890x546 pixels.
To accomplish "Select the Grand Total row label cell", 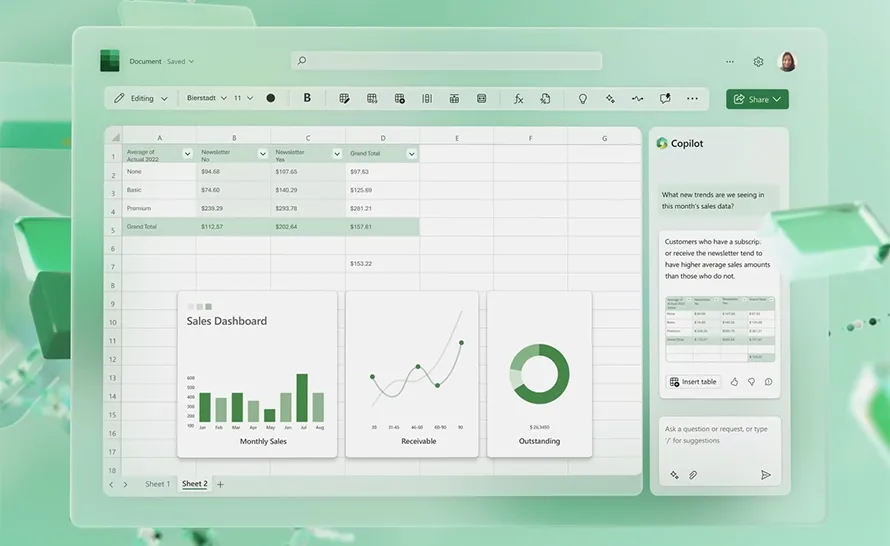I will coord(159,227).
